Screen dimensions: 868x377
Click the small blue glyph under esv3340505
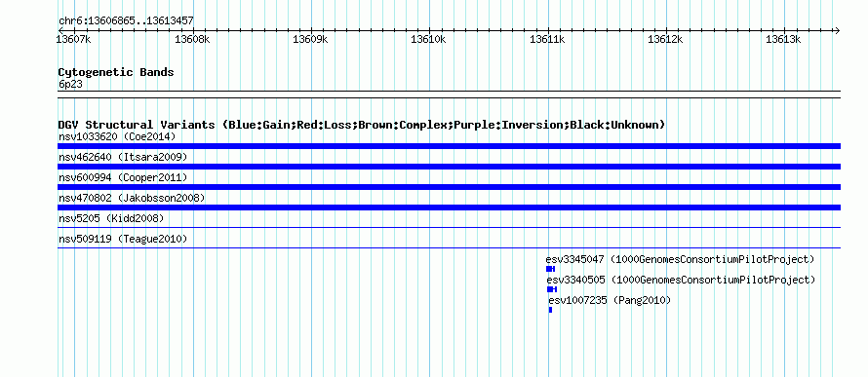[552, 289]
